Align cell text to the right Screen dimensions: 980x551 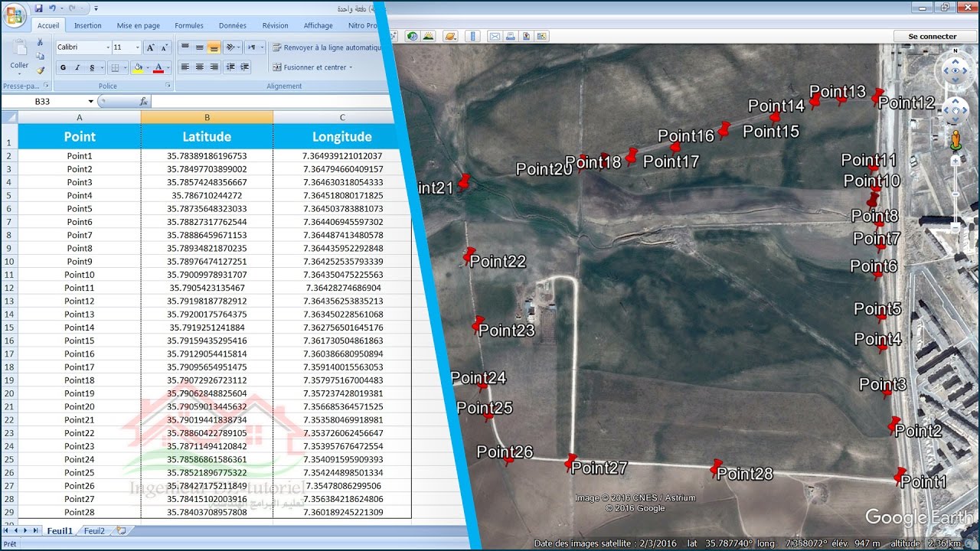point(214,67)
